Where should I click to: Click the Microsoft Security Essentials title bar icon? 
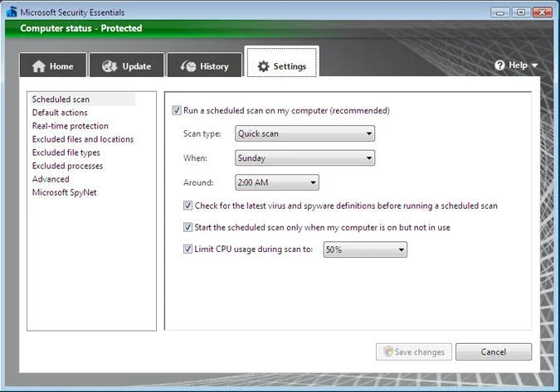coord(12,12)
